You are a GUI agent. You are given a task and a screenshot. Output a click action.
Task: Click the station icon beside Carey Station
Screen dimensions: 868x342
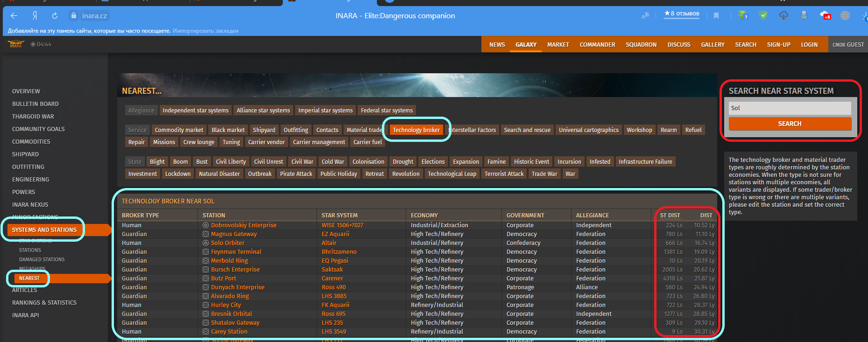coord(205,332)
